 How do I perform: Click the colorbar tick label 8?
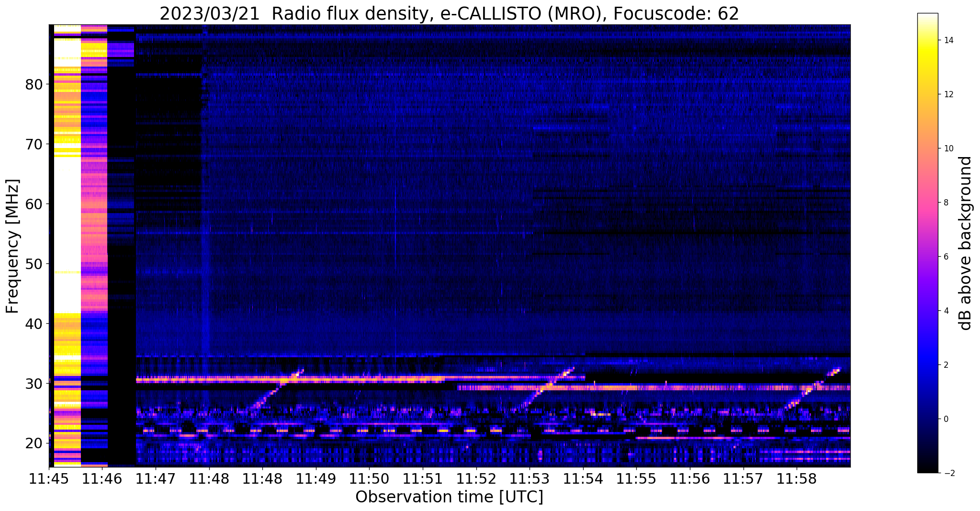coord(946,203)
